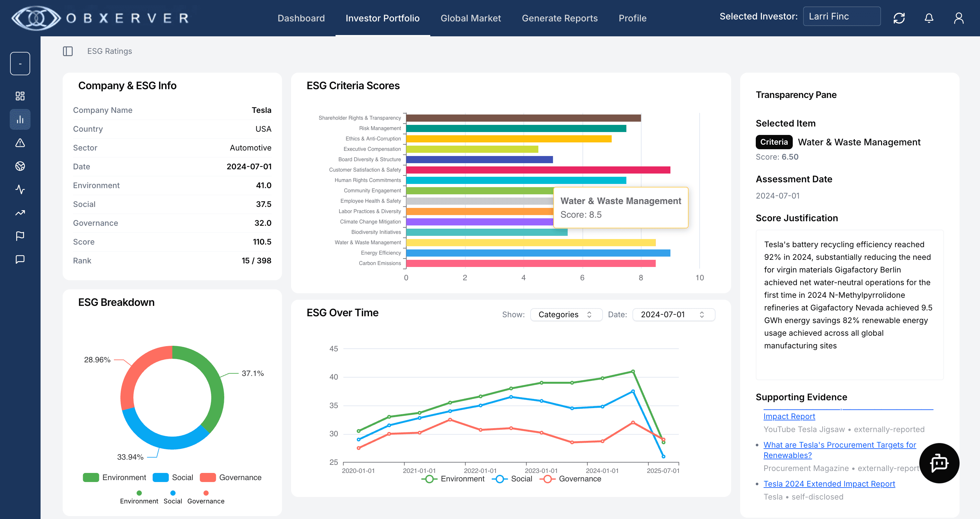Open the alerts warning-triangle sidebar icon

point(20,143)
